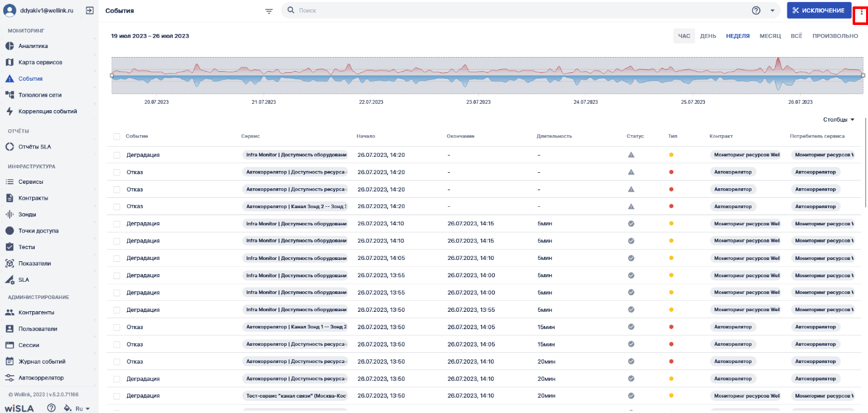Open Точки доступа circle icon
The width and height of the screenshot is (868, 413).
[10, 231]
